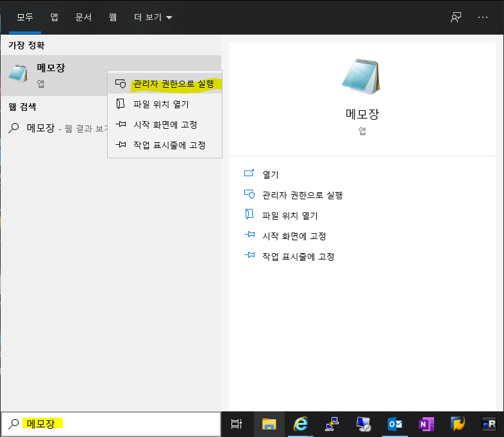Choose 파일 위치 열기 in context menu
Image resolution: width=504 pixels, height=437 pixels.
tap(165, 104)
